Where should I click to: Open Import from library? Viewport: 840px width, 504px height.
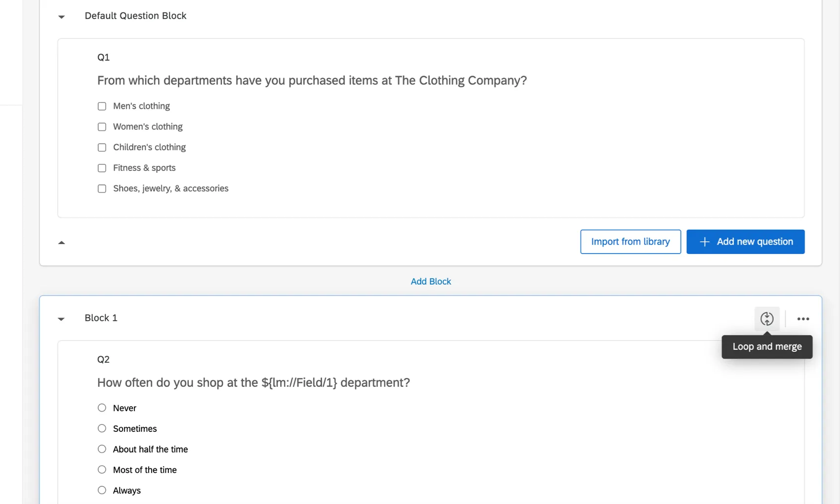pos(630,242)
